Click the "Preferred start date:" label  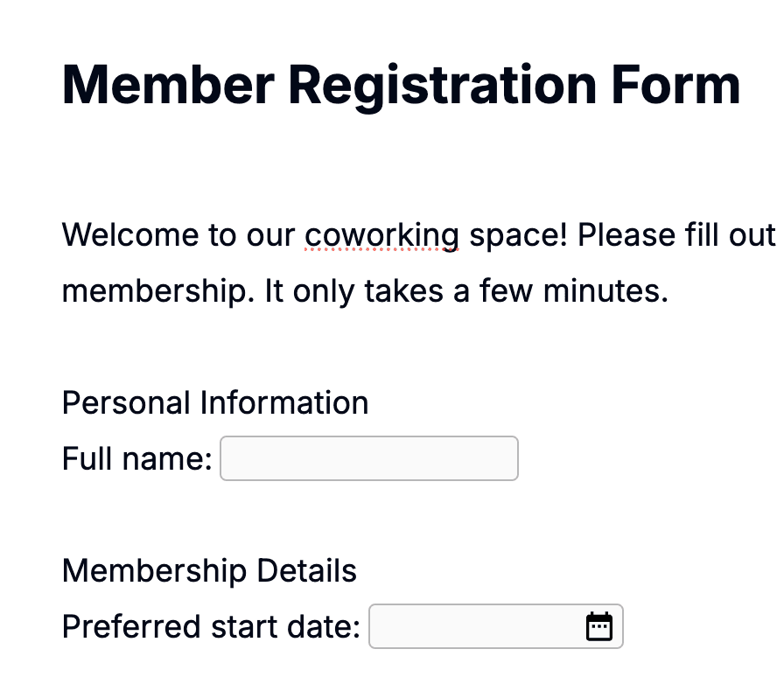pyautogui.click(x=211, y=626)
